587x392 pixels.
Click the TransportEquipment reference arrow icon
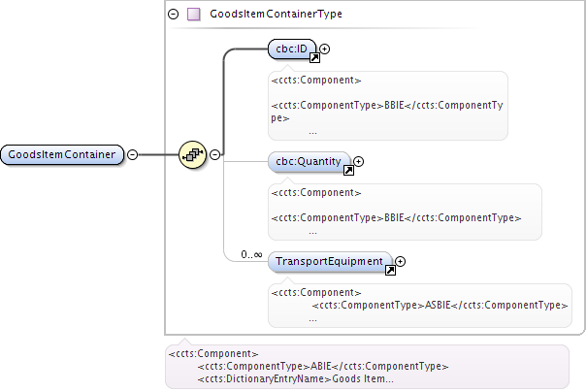click(x=390, y=271)
